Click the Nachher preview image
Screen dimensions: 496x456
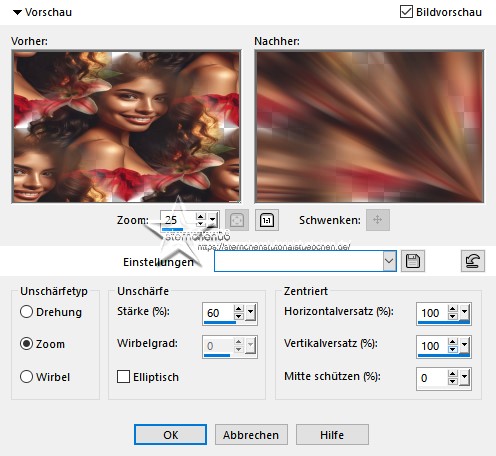[x=369, y=127]
